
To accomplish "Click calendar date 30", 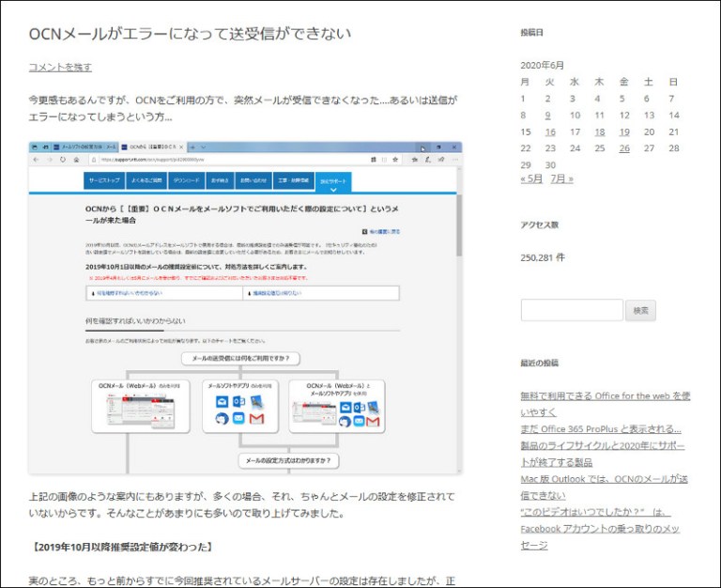I will pyautogui.click(x=550, y=164).
